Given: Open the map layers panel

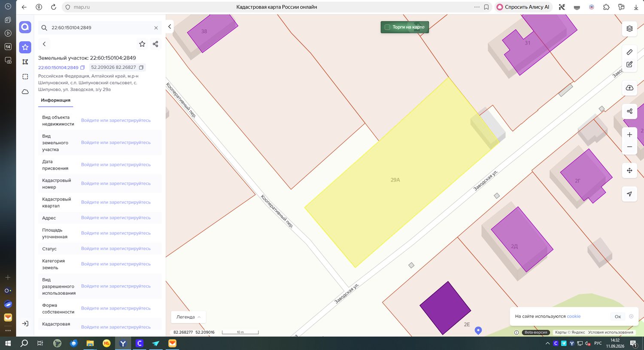Looking at the screenshot, I should click(x=629, y=29).
